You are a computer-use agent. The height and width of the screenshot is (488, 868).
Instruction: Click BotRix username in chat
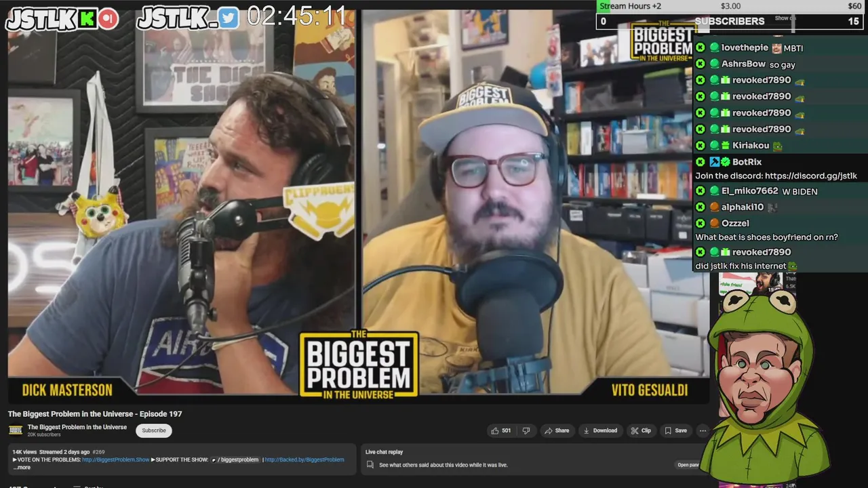pyautogui.click(x=747, y=162)
